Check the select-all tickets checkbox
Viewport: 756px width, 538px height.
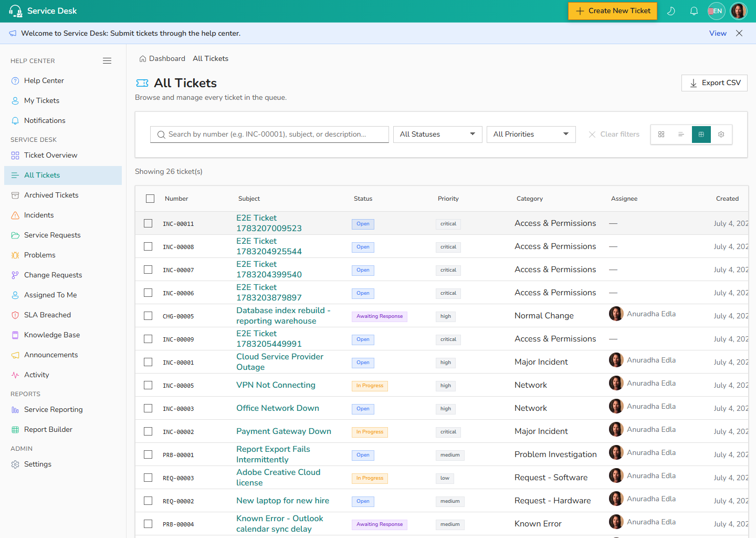(150, 199)
